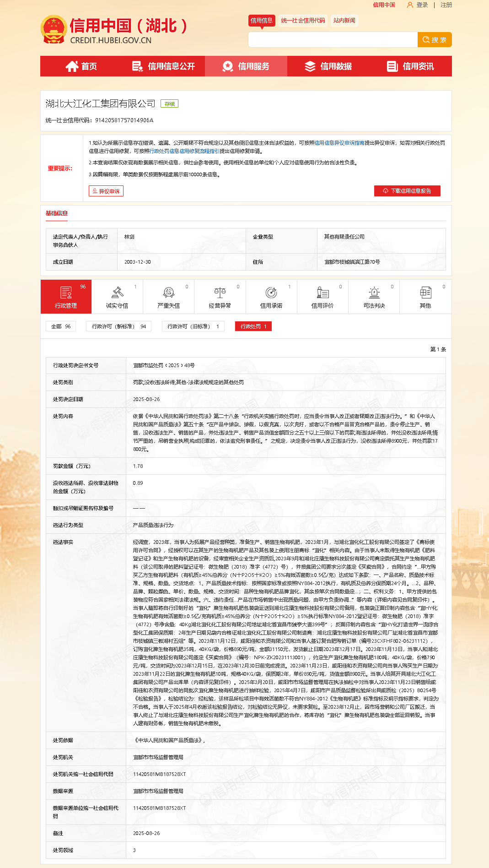489x868 pixels.
Task: Click the 存续 status badge
Action: coord(169,104)
